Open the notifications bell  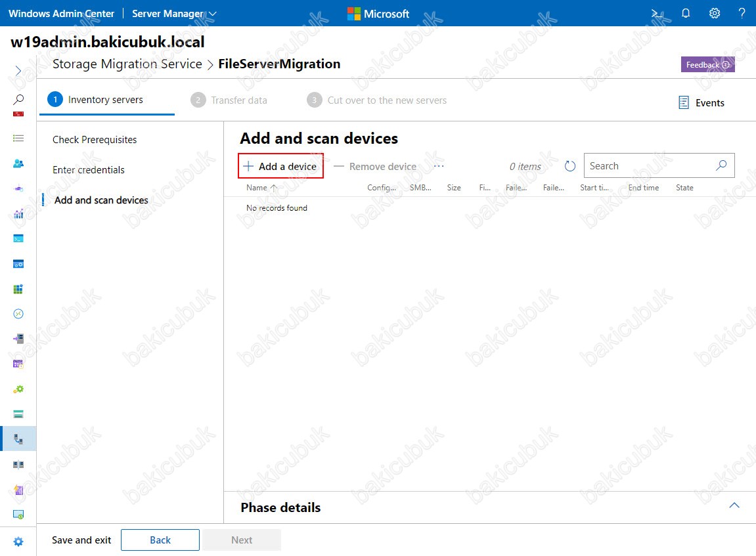686,14
